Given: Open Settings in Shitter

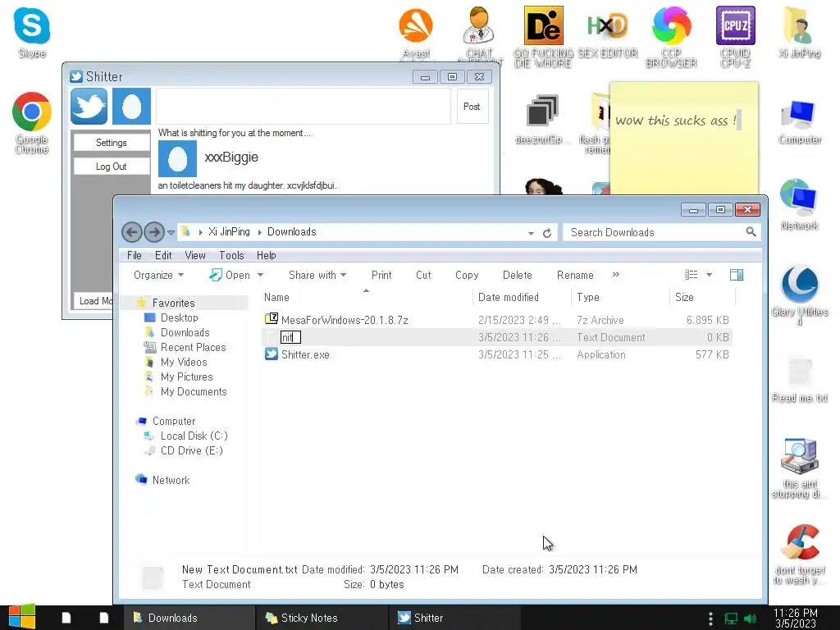Looking at the screenshot, I should click(x=112, y=143).
